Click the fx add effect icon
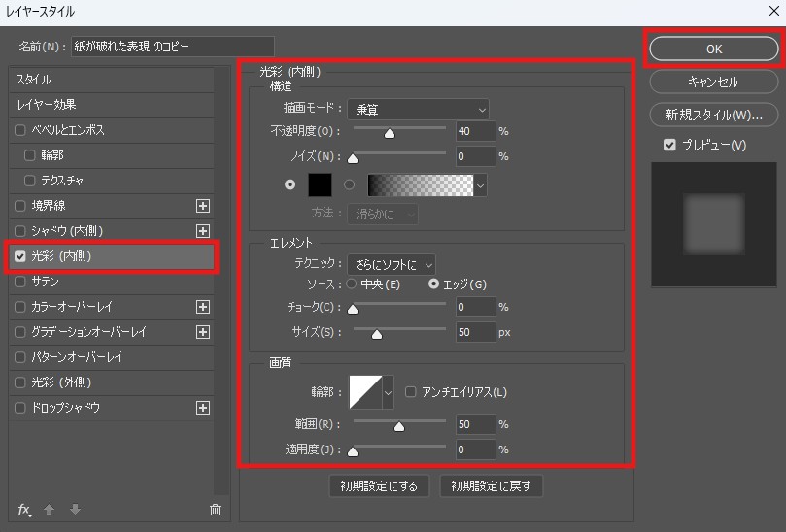This screenshot has height=532, width=786. 24,510
